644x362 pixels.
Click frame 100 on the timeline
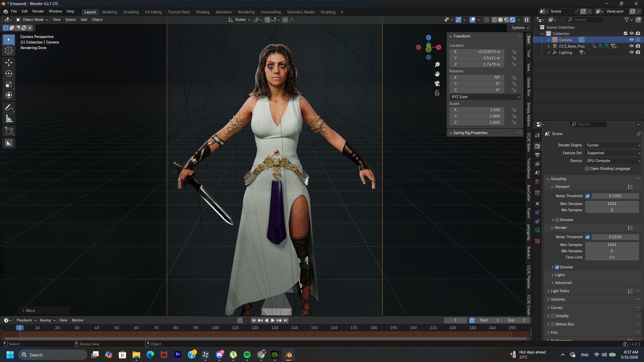(x=215, y=328)
